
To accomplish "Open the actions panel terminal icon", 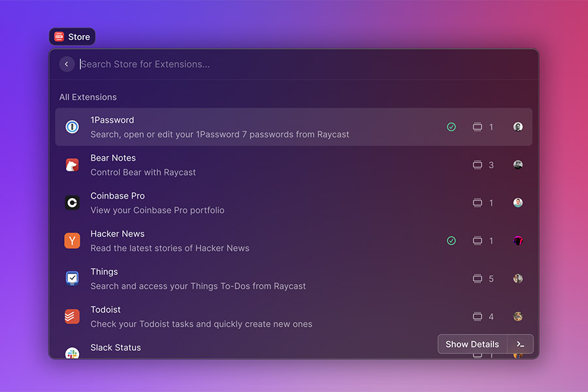I will pyautogui.click(x=520, y=344).
